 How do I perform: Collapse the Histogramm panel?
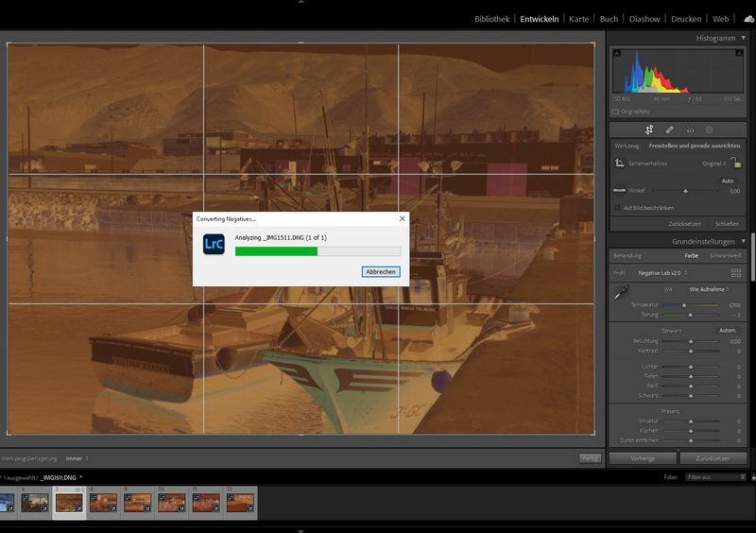click(x=743, y=38)
